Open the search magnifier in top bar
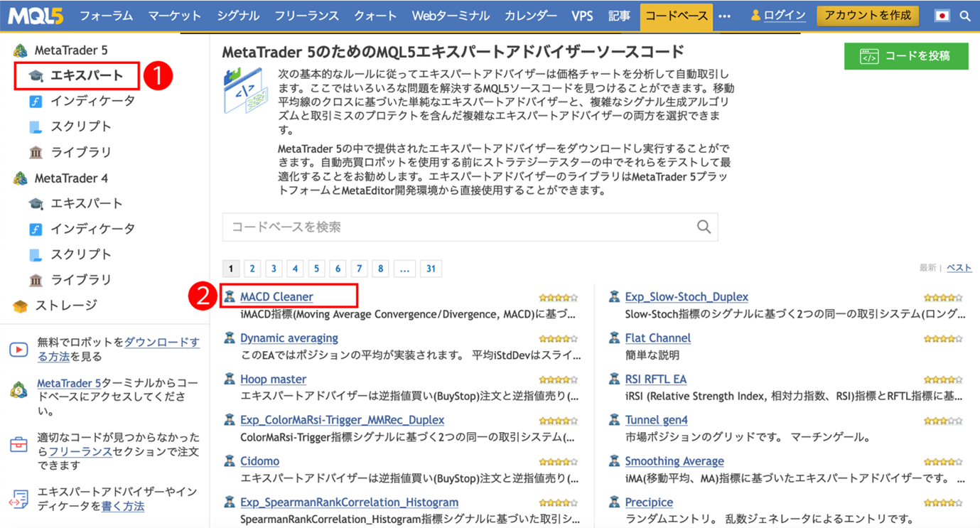Viewport: 980px width, 528px height. (x=965, y=16)
